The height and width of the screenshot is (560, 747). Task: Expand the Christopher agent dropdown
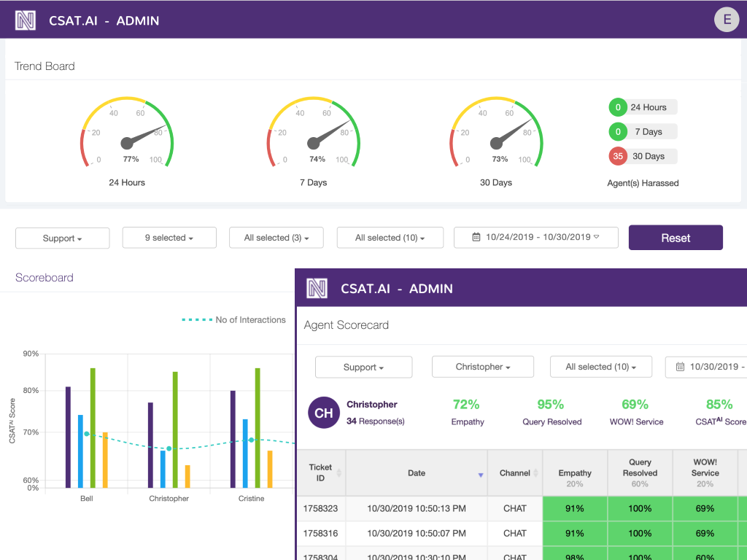click(483, 367)
